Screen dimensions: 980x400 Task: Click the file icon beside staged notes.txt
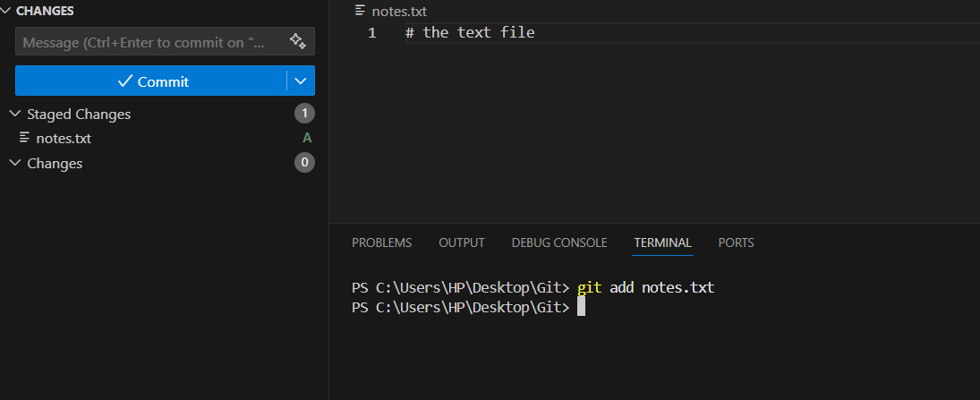[x=24, y=138]
